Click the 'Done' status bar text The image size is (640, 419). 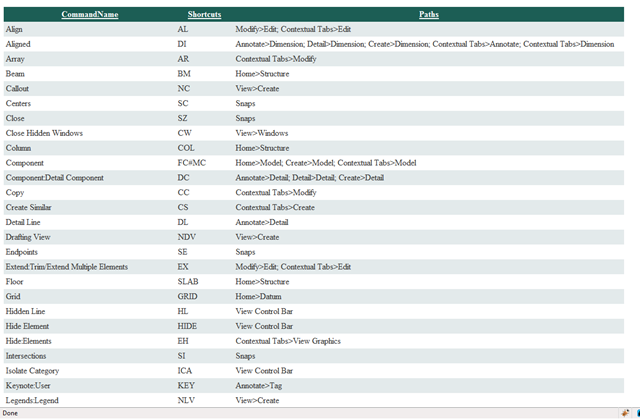point(10,413)
